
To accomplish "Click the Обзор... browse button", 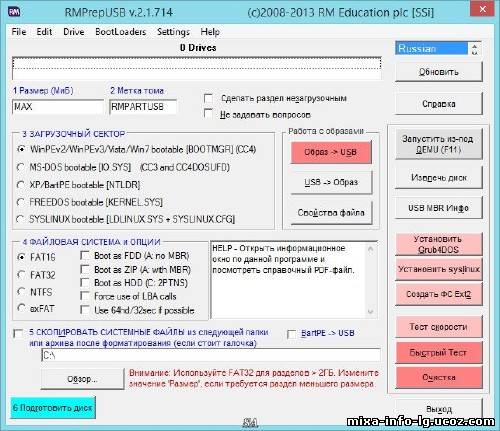I will click(x=82, y=379).
